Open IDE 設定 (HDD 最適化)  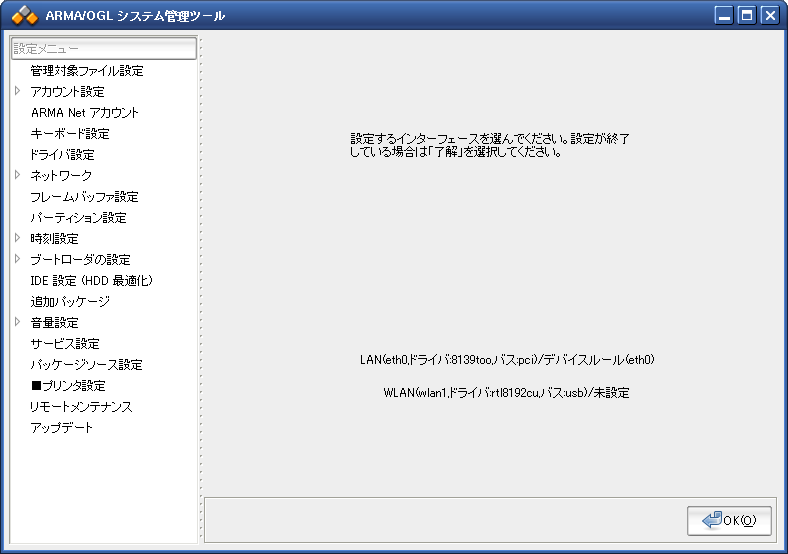(x=91, y=281)
